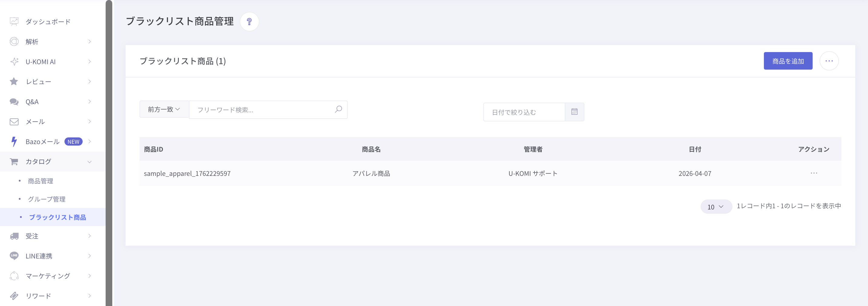The image size is (868, 306).
Task: Open the calendar date picker icon
Action: (x=574, y=112)
